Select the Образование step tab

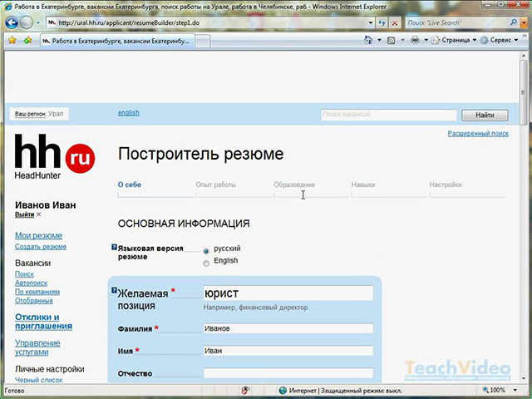coord(294,185)
